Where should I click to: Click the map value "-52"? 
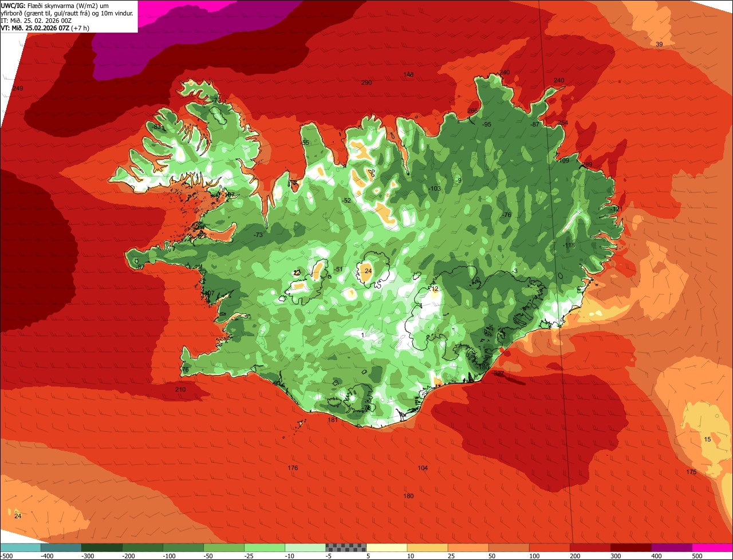point(346,201)
